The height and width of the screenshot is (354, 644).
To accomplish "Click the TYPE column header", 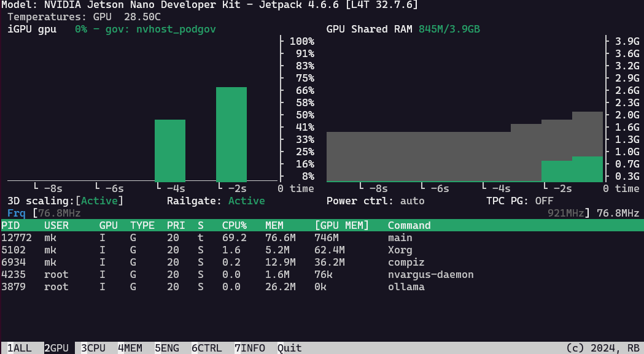I will pyautogui.click(x=142, y=225).
